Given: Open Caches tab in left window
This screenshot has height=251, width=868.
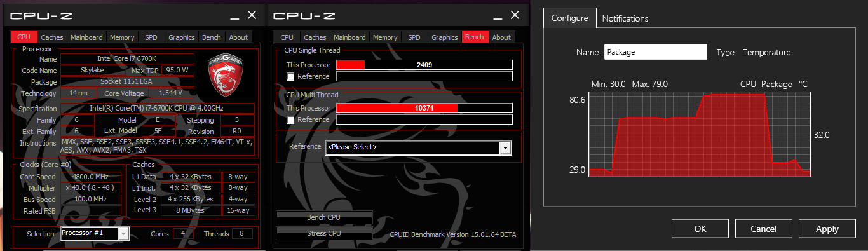Looking at the screenshot, I should click(52, 37).
